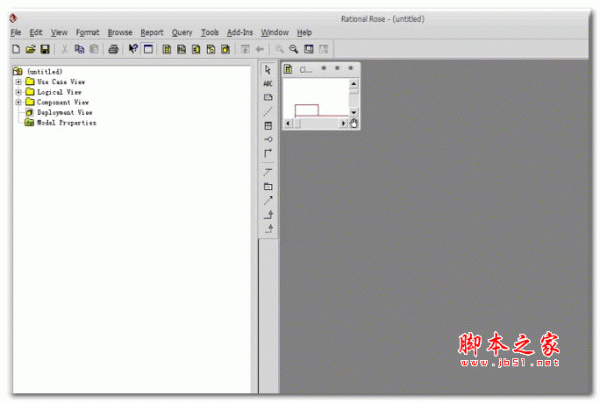Click the Browse Component Diagram toolbar icon
Screen dimensions: 600x403
click(196, 49)
